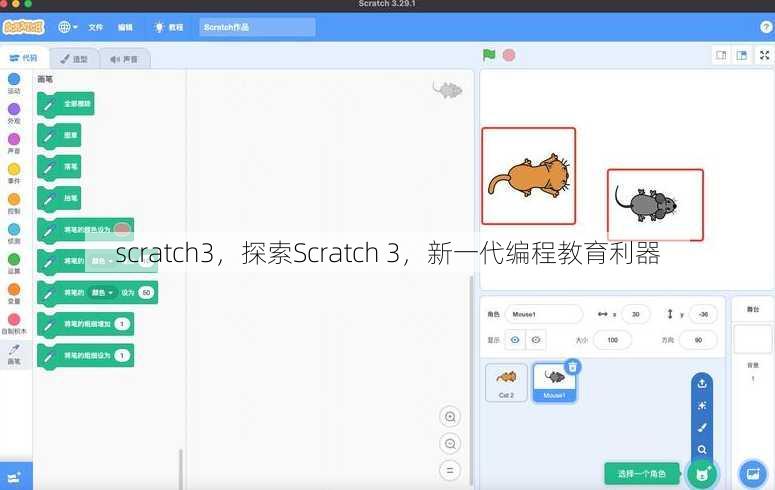Select the 画笔 (Pen) extension category
The height and width of the screenshot is (490, 775).
pos(14,354)
